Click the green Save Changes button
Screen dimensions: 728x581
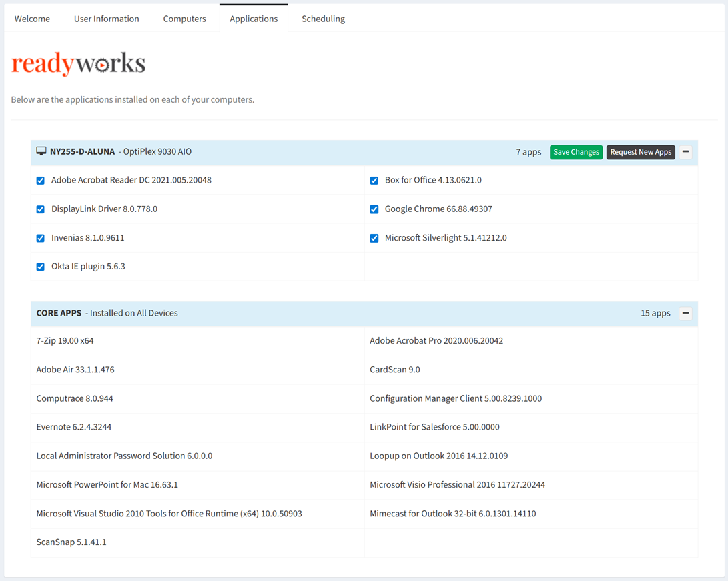[576, 152]
